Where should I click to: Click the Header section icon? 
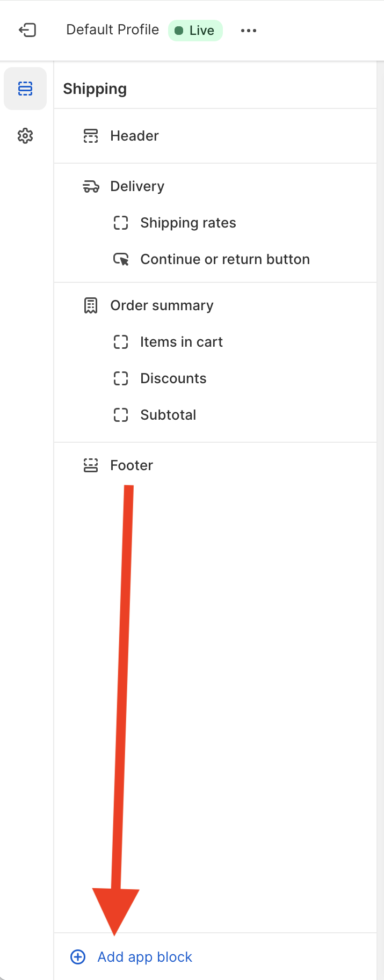click(91, 136)
